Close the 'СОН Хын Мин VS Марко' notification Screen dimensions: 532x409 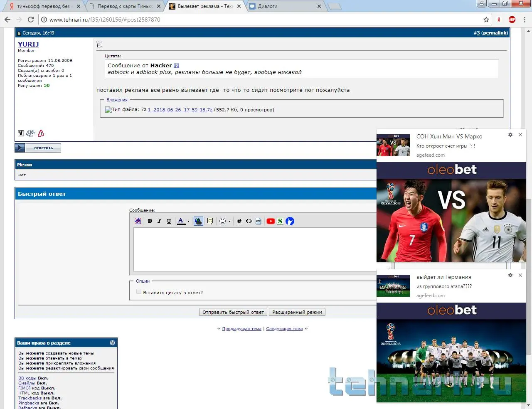click(x=520, y=135)
